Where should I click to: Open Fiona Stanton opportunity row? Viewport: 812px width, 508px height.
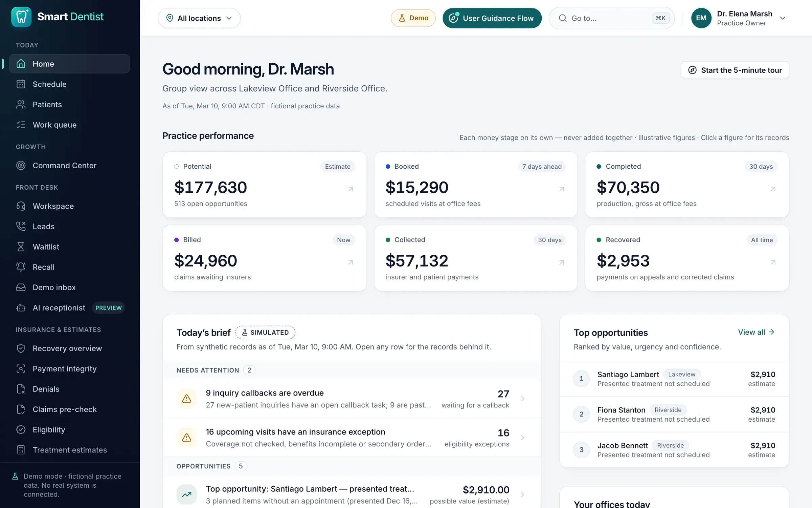(x=674, y=414)
